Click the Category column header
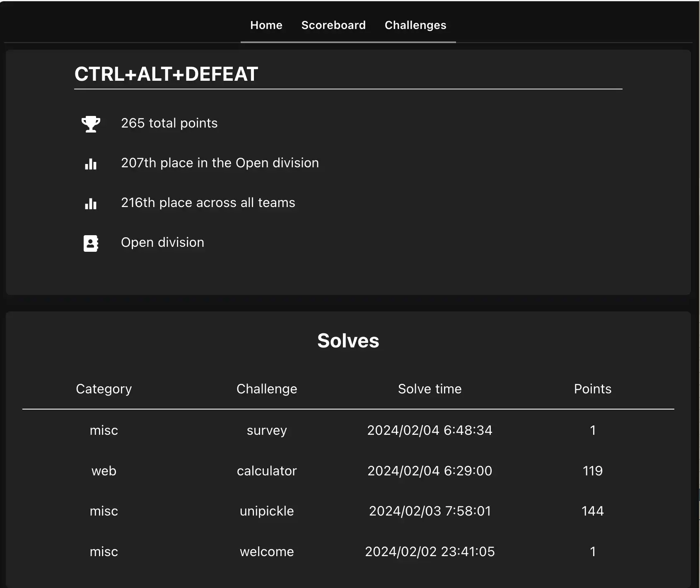Image resolution: width=700 pixels, height=588 pixels. pos(104,389)
